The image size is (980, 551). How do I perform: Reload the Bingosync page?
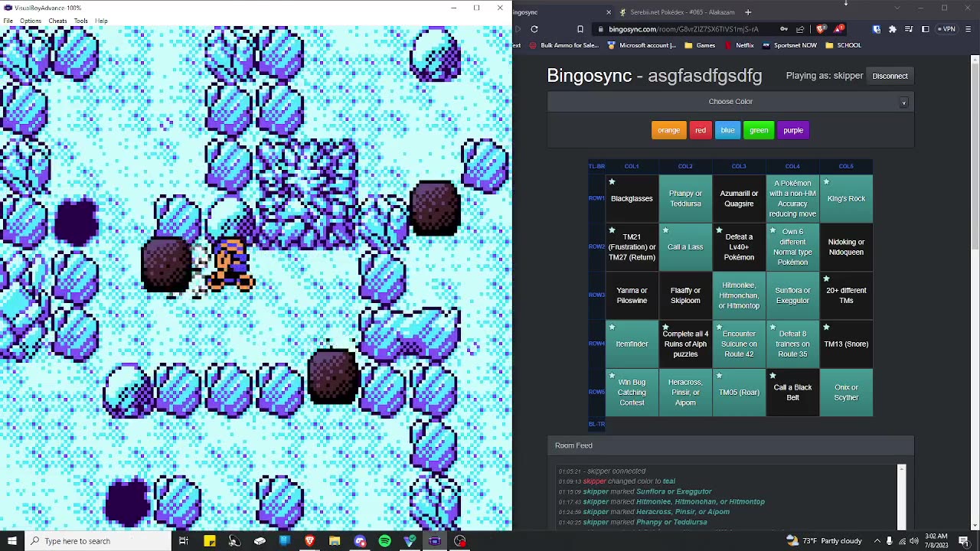point(534,29)
